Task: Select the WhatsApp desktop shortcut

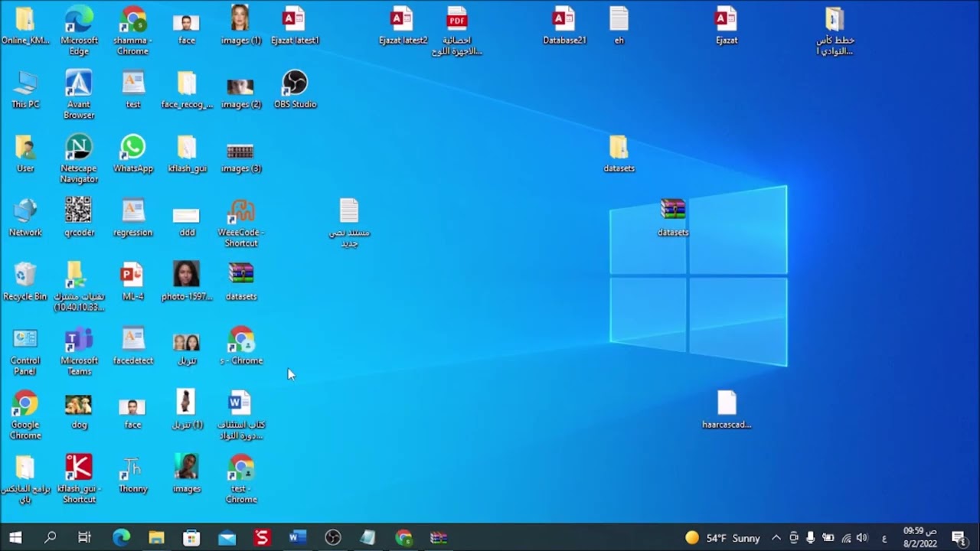Action: pos(133,154)
